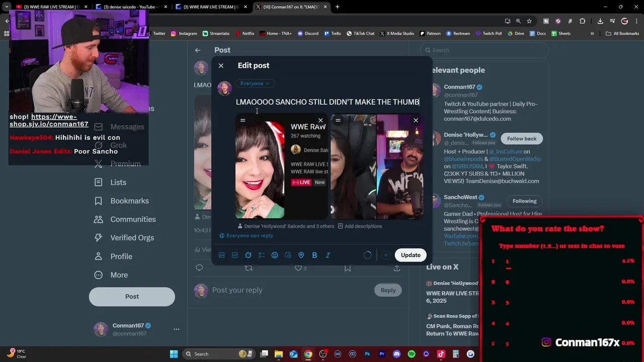Click Following button for SanchoWest
644x362 pixels.
click(524, 201)
